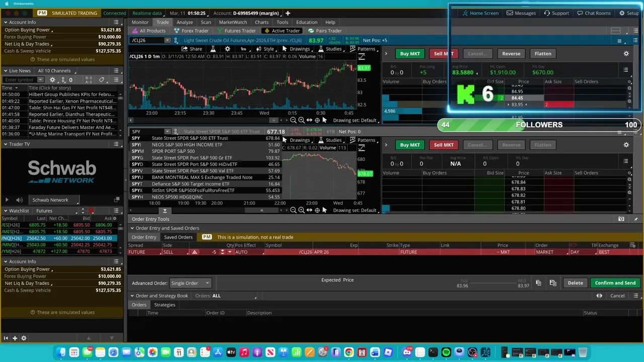
Task: Click crosshair pan icon under /CLJ26 chart
Action: click(317, 120)
